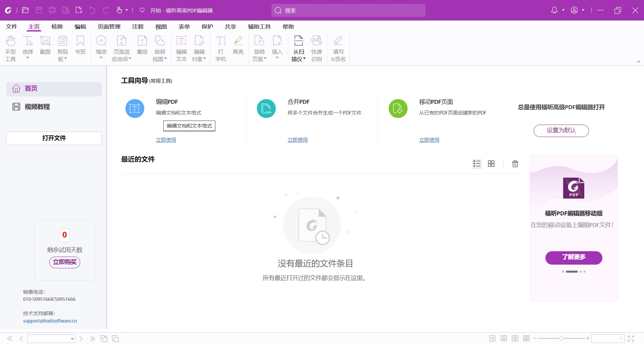The image size is (644, 345).
Task: Enable facing pages view in status bar
Action: 515,339
